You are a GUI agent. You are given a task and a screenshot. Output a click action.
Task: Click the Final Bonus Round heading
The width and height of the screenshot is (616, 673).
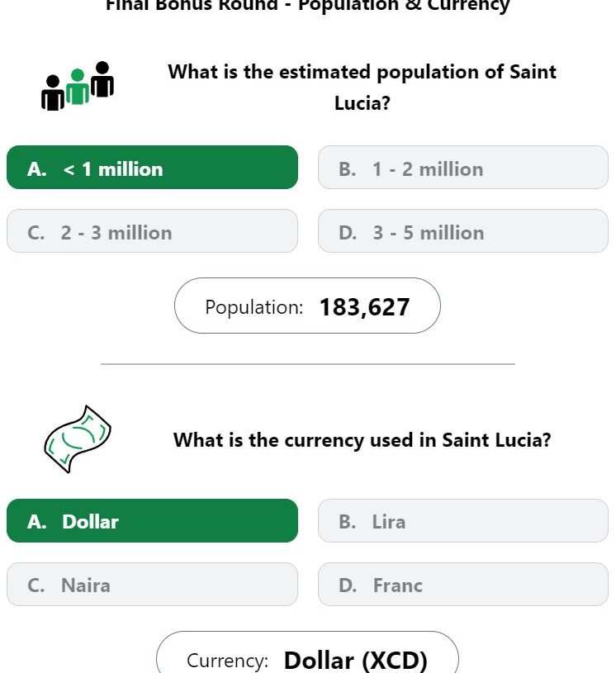tap(308, 5)
